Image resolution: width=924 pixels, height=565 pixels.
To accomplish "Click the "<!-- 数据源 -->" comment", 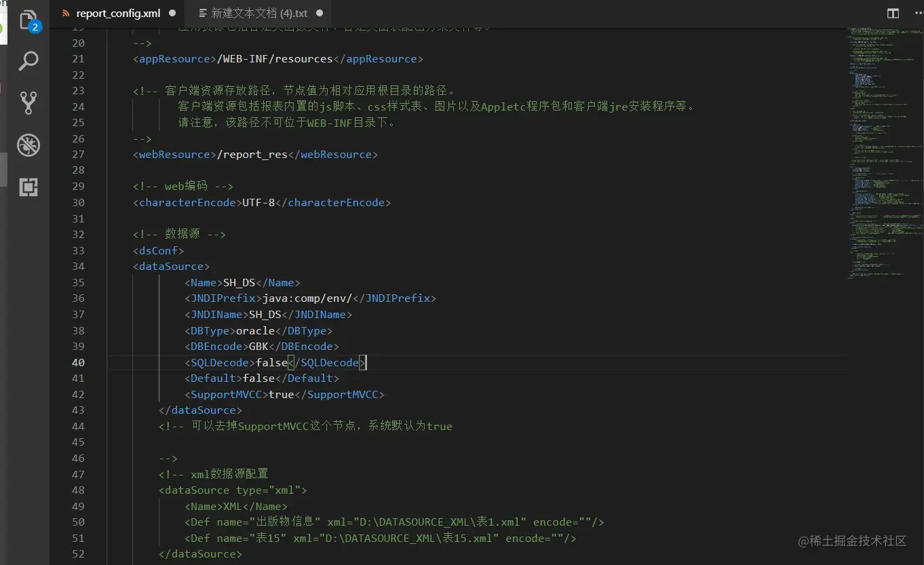I will 180,235.
